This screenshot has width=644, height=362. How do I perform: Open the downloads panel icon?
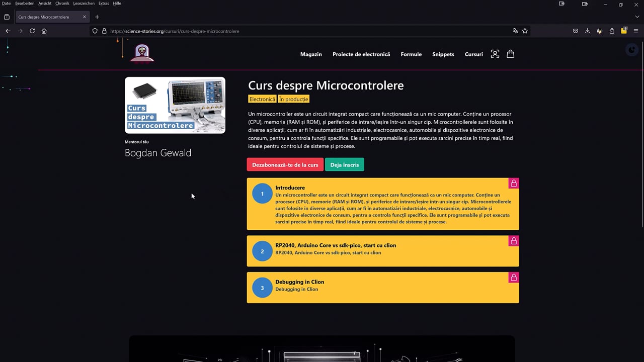(588, 31)
